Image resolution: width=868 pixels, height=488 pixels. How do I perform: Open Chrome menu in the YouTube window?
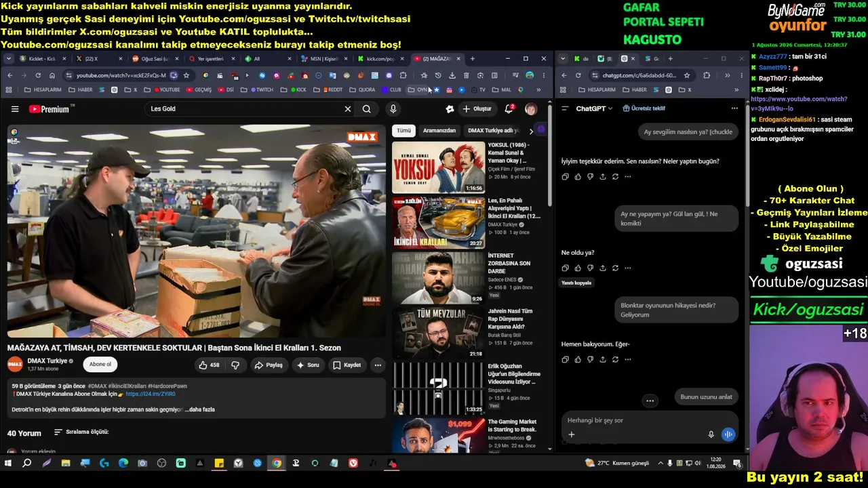tap(543, 75)
